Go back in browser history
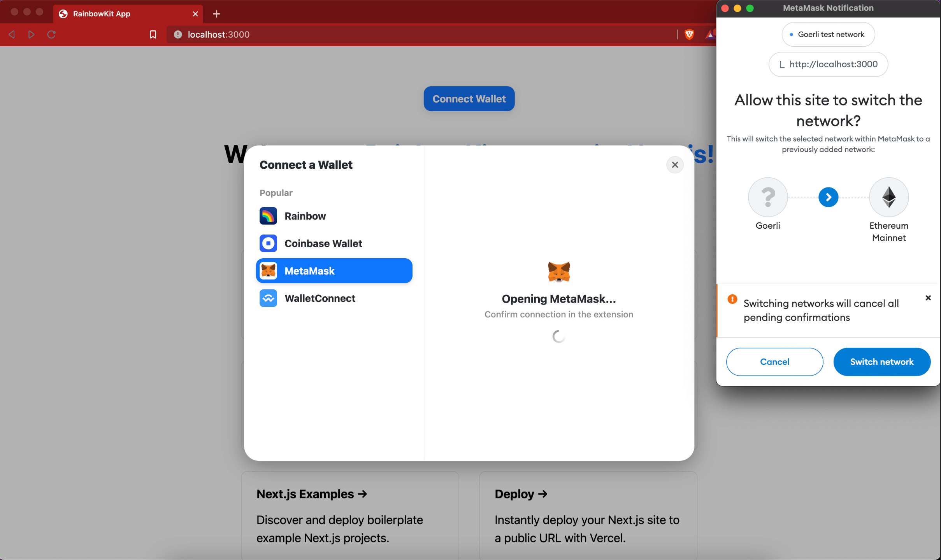The image size is (941, 560). click(12, 35)
